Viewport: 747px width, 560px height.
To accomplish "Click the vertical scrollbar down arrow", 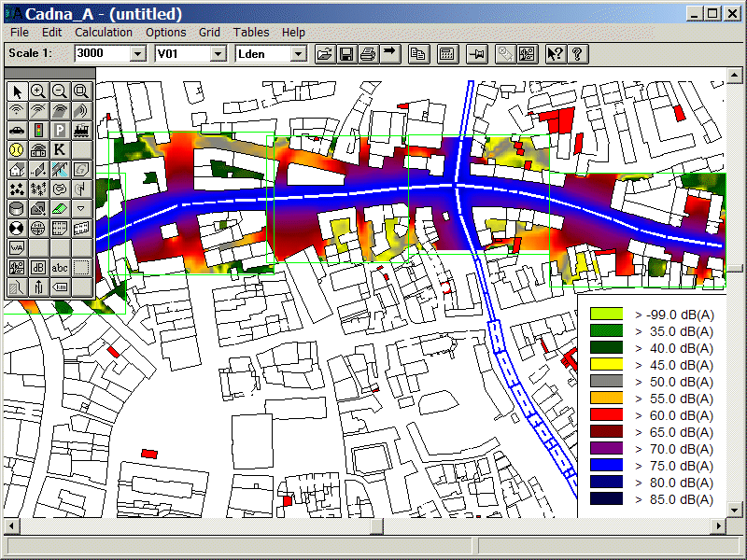I will [734, 510].
